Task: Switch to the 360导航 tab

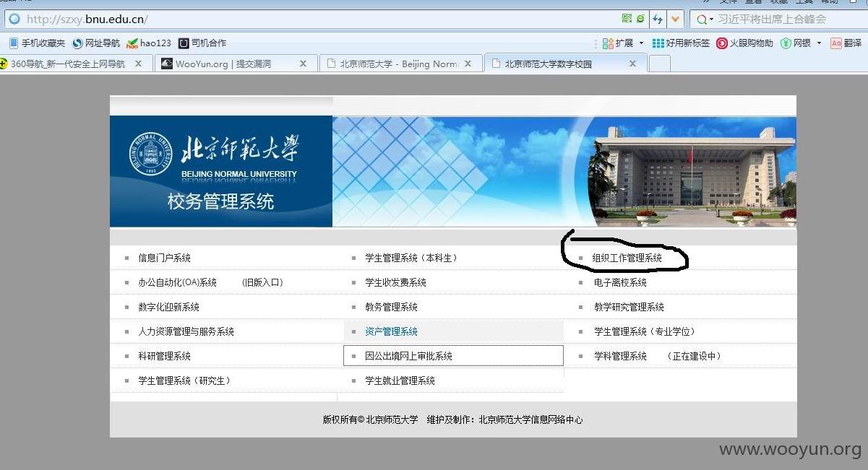Action: pos(69,64)
